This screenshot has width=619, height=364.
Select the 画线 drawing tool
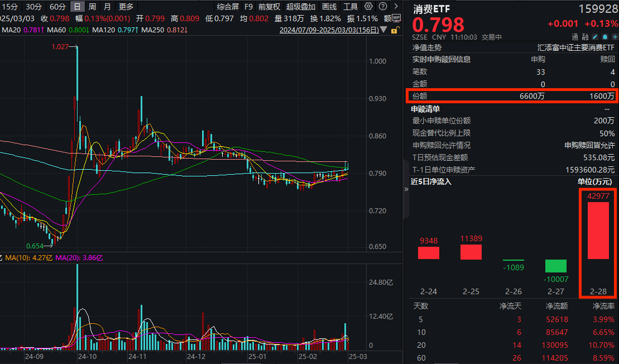(x=328, y=7)
